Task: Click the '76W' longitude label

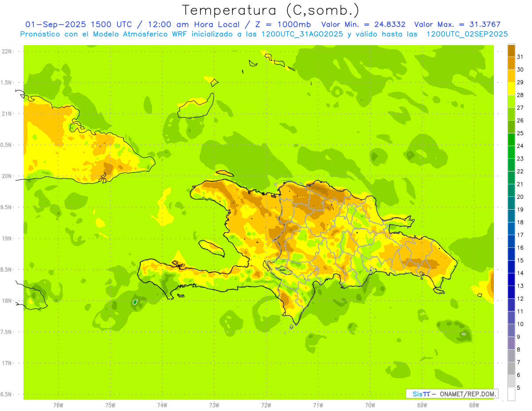Action: [58, 405]
